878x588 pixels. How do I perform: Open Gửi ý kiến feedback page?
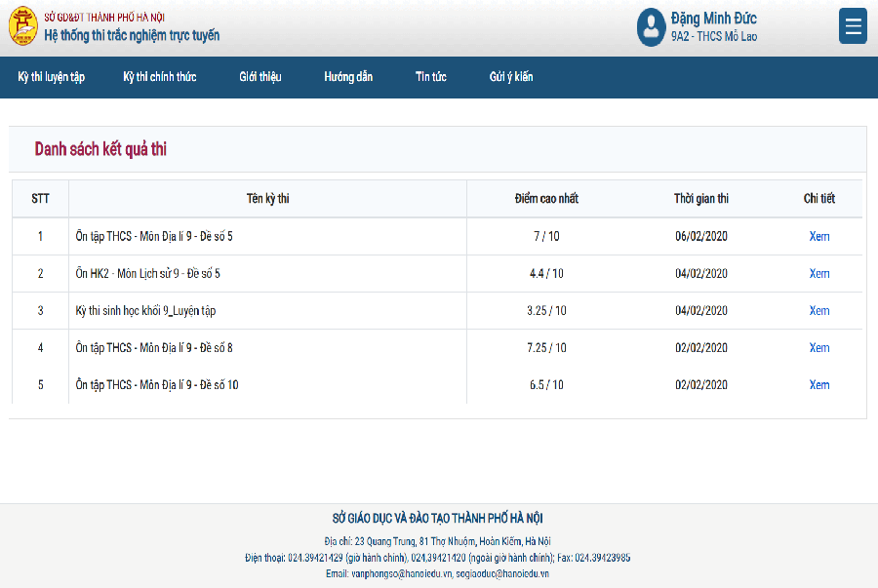pyautogui.click(x=511, y=77)
